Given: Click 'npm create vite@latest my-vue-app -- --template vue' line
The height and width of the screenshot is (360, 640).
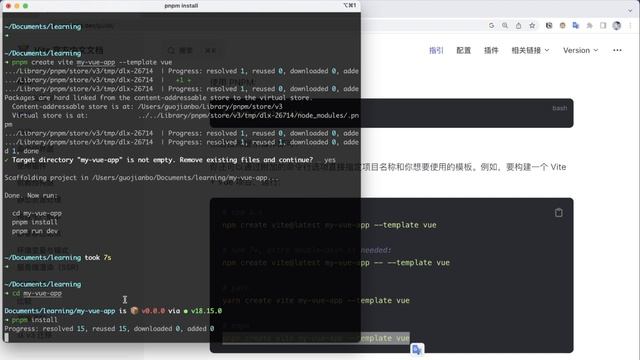Looking at the screenshot, I should pyautogui.click(x=336, y=262).
